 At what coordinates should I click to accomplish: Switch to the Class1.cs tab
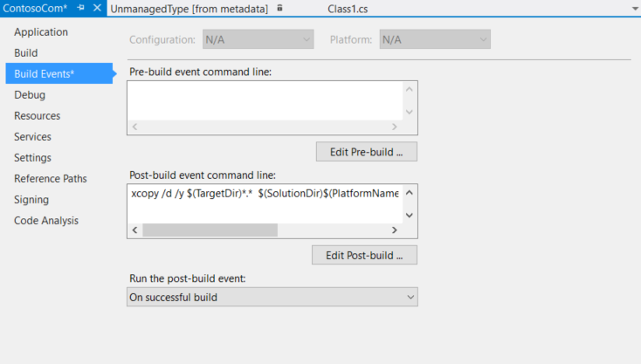(x=359, y=8)
